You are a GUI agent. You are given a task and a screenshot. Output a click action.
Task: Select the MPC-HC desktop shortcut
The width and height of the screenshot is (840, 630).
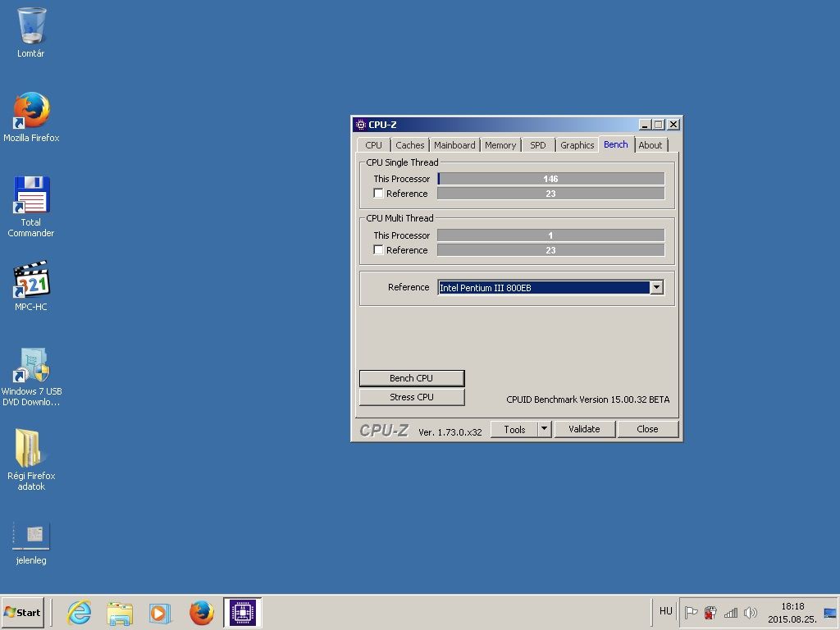click(31, 285)
